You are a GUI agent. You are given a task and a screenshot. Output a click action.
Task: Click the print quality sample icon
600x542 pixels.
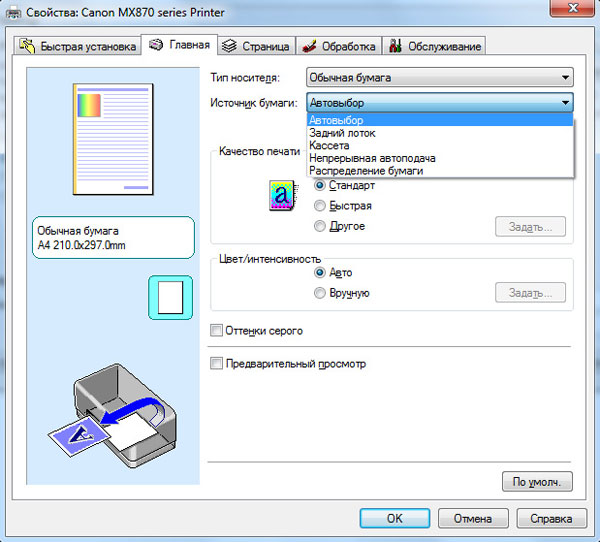282,195
